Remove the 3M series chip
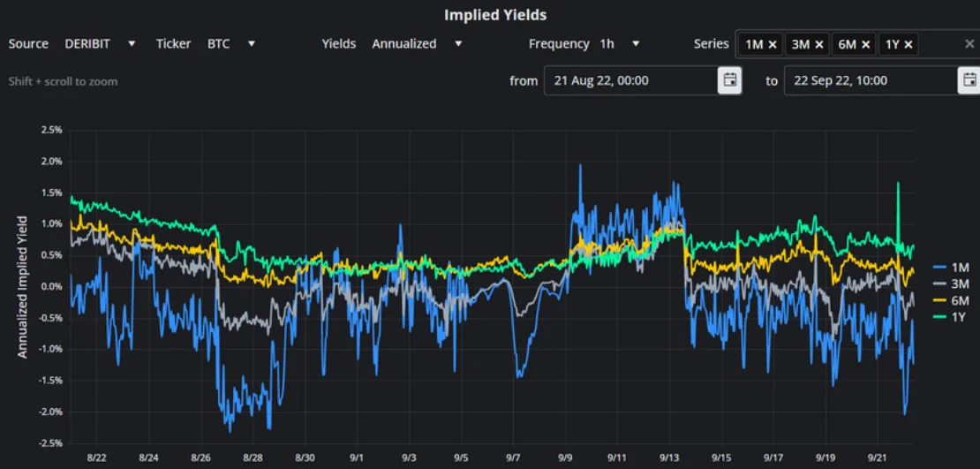Image resolution: width=980 pixels, height=469 pixels. [x=818, y=44]
